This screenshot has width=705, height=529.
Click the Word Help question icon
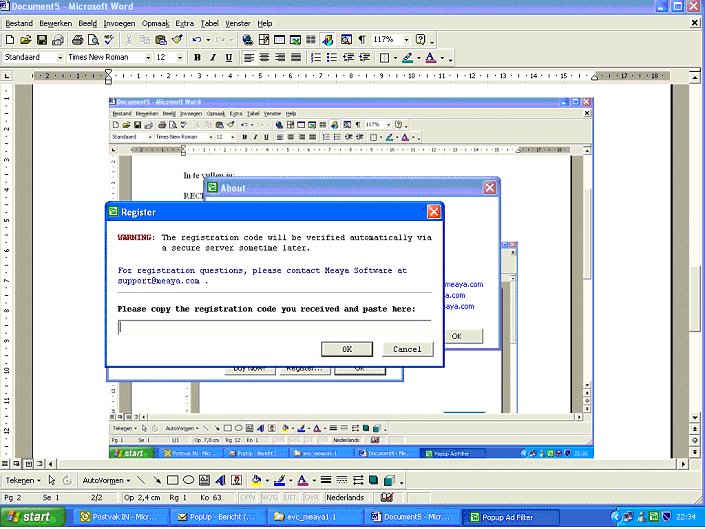pos(420,40)
